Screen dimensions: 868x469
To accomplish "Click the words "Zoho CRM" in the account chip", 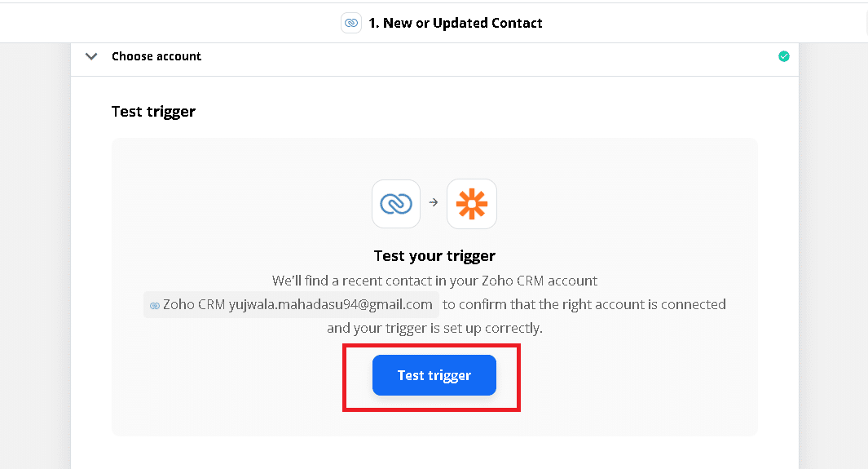I will [193, 304].
